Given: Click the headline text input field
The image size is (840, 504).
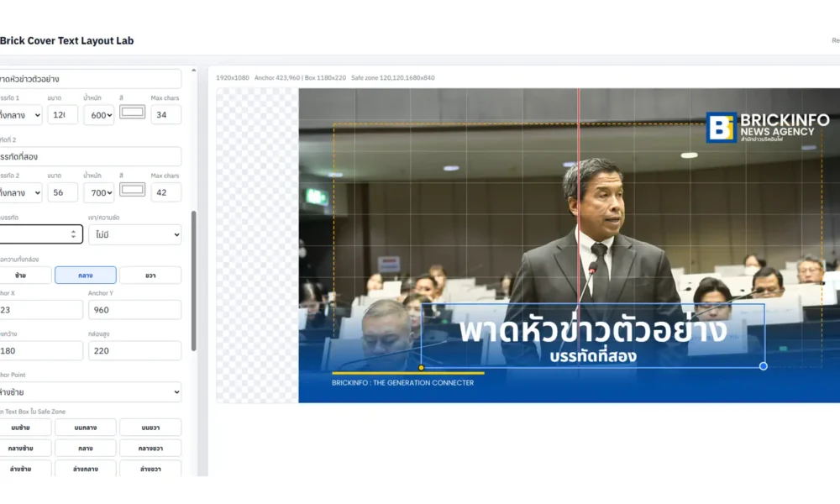Looking at the screenshot, I should coord(90,79).
